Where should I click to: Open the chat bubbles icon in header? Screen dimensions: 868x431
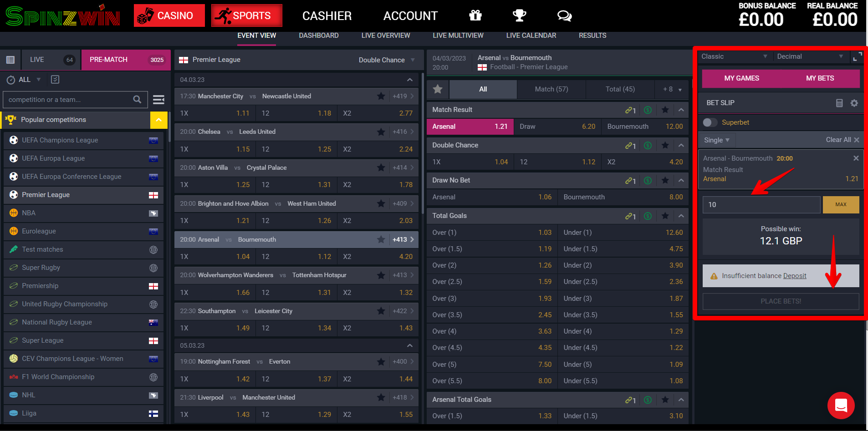(564, 16)
